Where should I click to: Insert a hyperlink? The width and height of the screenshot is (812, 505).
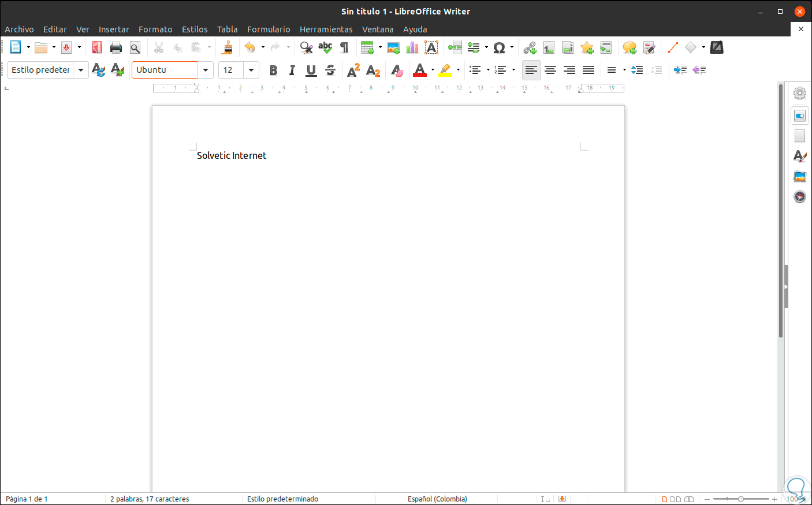[x=530, y=47]
